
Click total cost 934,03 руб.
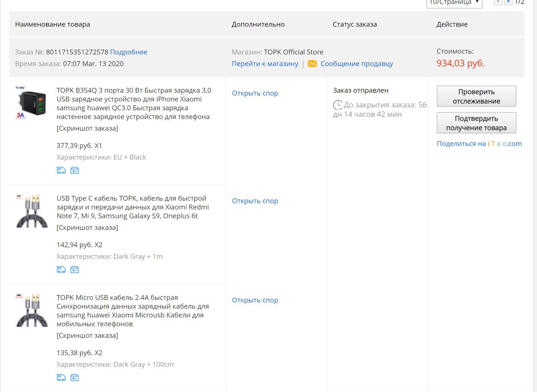point(461,63)
